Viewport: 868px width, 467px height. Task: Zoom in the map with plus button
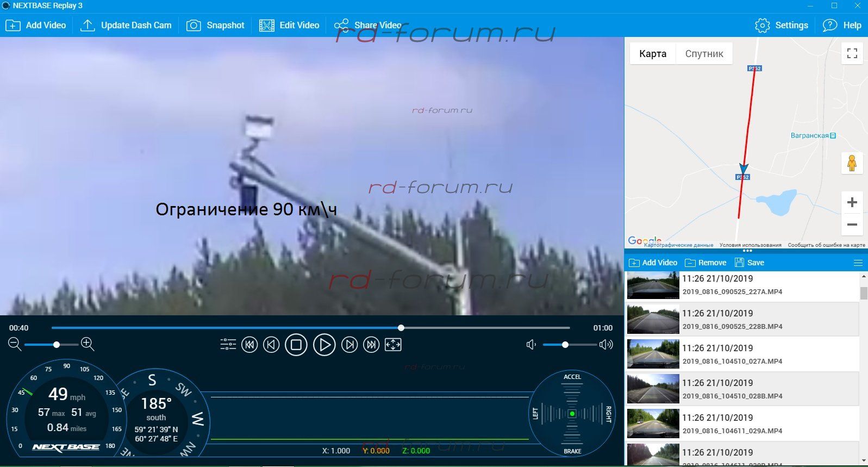tap(852, 202)
